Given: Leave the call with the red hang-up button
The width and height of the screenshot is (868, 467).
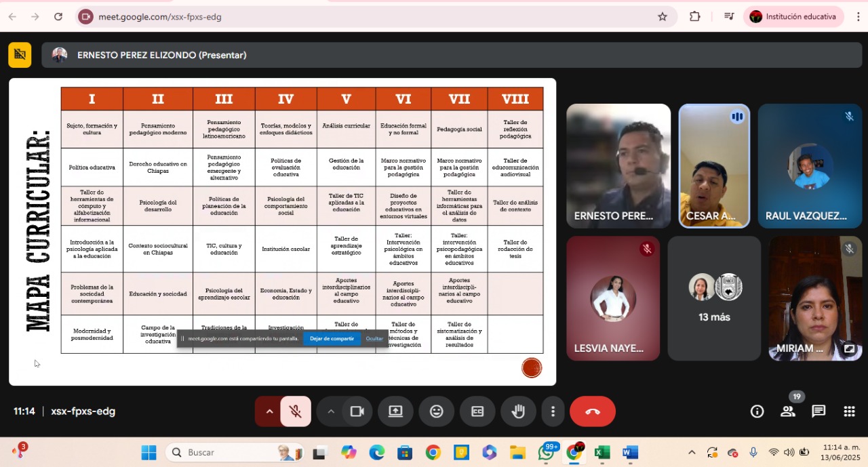Looking at the screenshot, I should 593,411.
